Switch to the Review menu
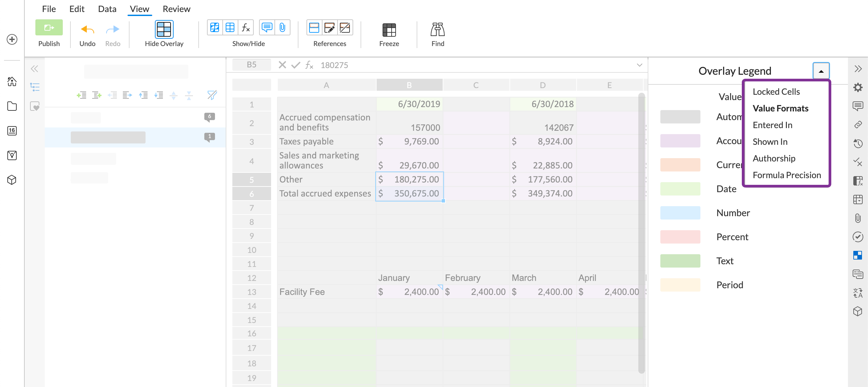This screenshot has width=868, height=387. [176, 9]
